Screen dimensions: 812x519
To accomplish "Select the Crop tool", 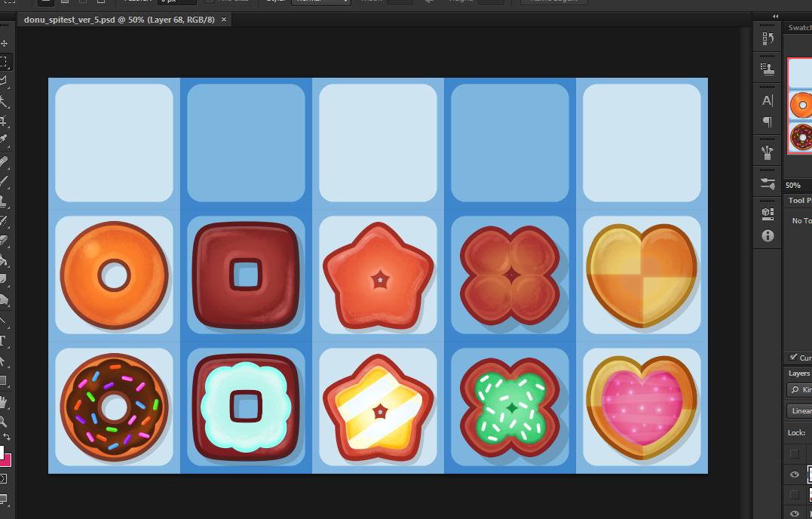I will (4, 120).
